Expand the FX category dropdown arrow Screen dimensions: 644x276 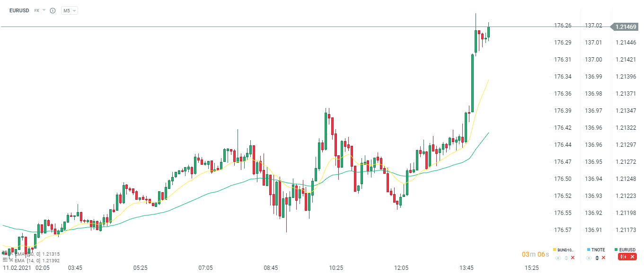[x=44, y=10]
